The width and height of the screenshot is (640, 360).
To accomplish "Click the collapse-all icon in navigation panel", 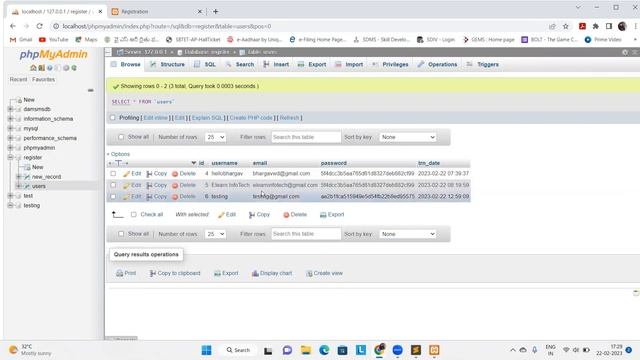I will 91,90.
